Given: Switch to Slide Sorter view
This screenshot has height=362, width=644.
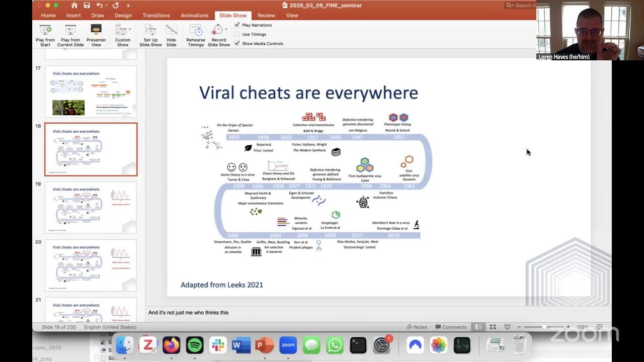Looking at the screenshot, I should (493, 327).
